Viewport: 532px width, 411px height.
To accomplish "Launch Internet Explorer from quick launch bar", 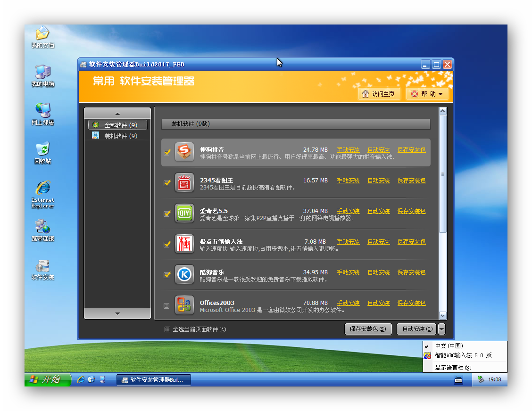I will [x=81, y=379].
